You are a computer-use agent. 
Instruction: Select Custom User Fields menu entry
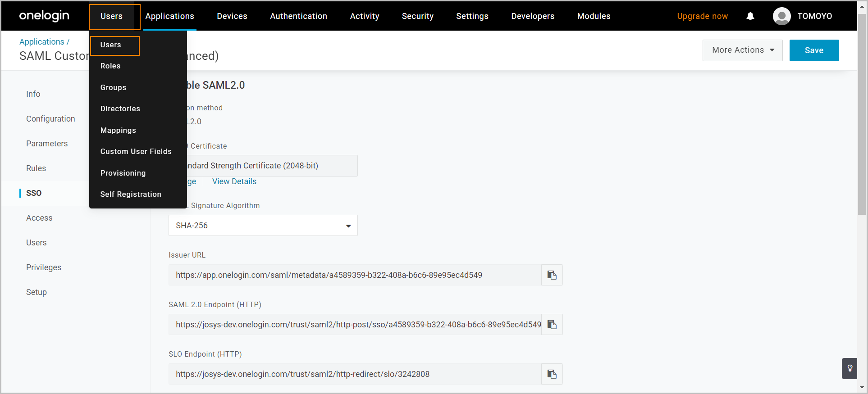[136, 152]
